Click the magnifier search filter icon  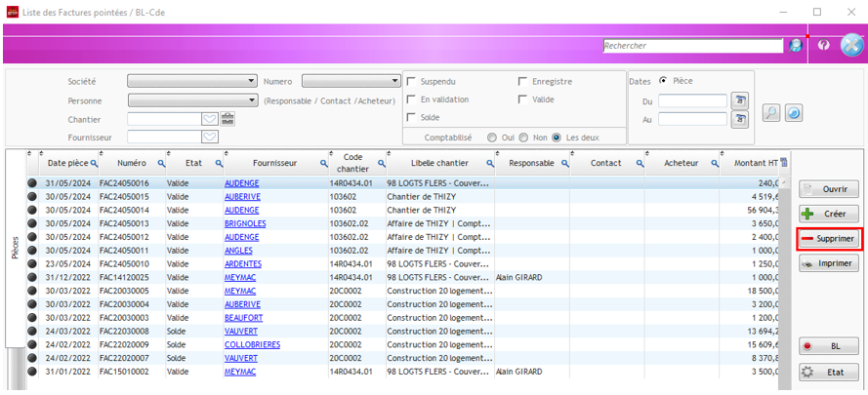tap(771, 113)
